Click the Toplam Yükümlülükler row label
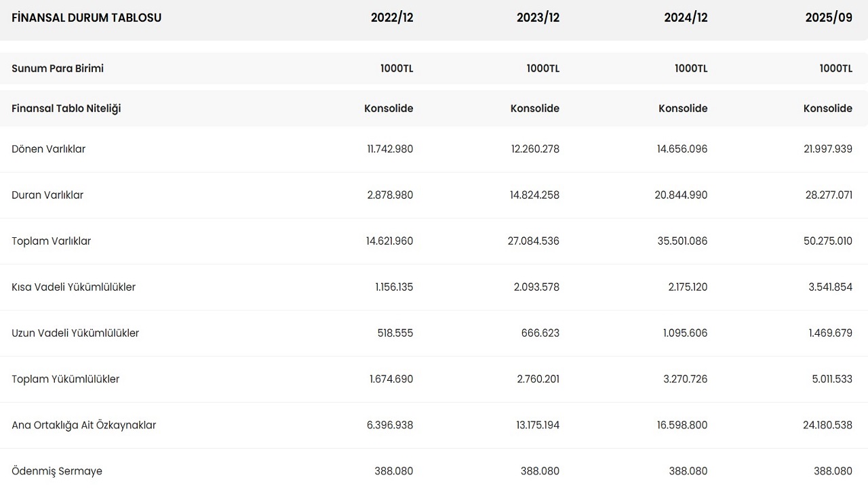 66,380
